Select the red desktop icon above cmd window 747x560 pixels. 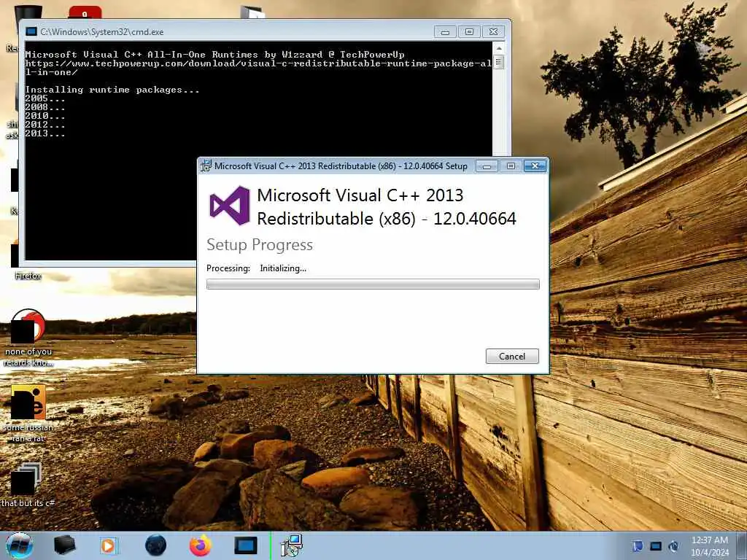(85, 13)
